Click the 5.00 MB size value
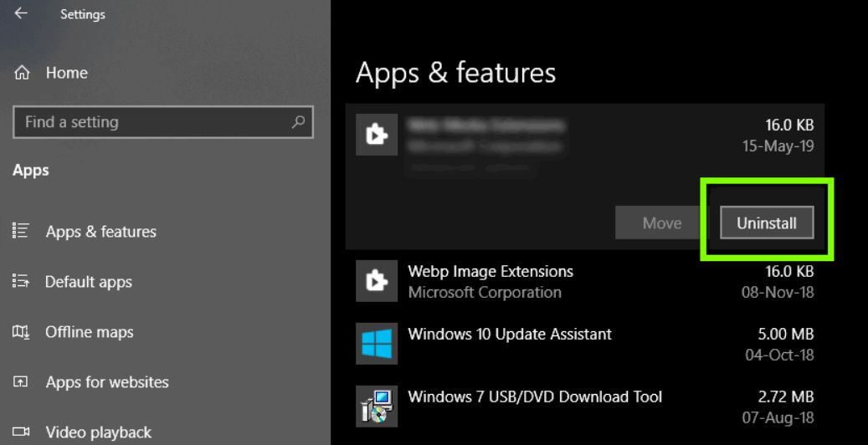 click(x=786, y=335)
